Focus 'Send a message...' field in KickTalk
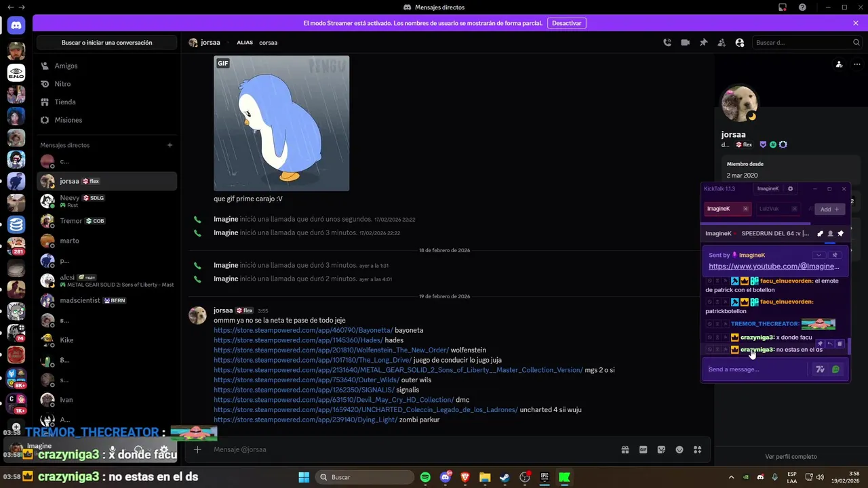Viewport: 868px width, 488px height. 756,369
